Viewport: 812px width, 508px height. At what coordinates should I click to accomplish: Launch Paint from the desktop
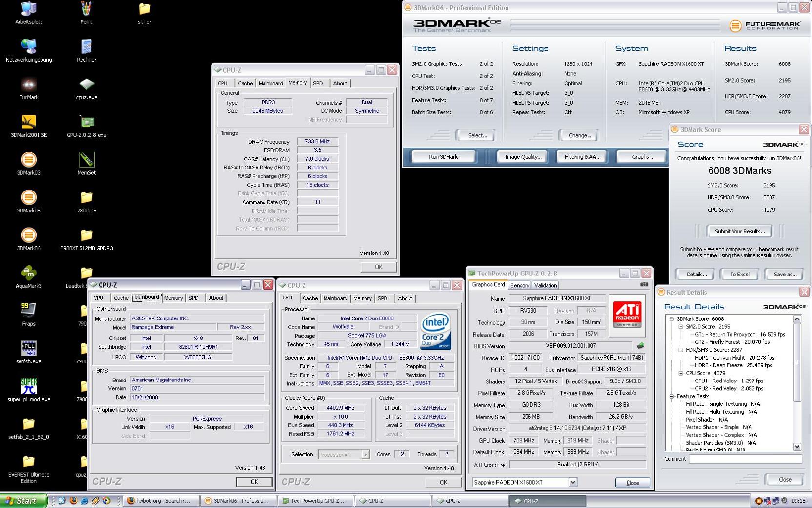point(86,13)
